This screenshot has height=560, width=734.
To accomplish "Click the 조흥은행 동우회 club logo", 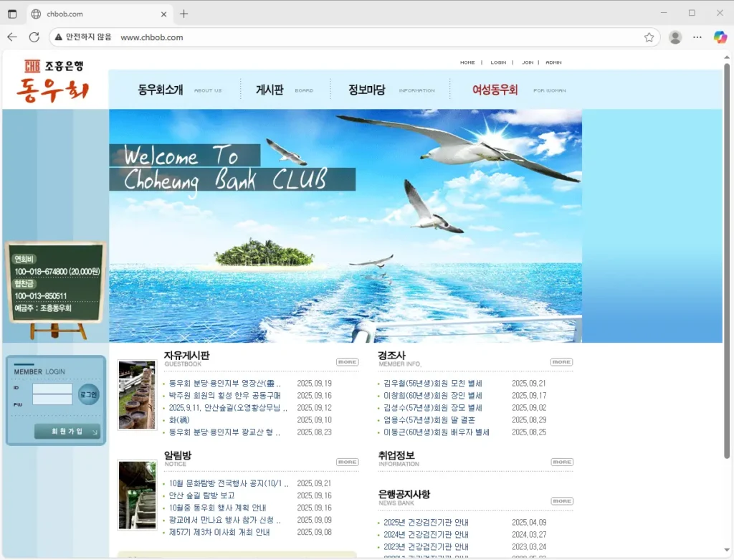I will (52, 79).
